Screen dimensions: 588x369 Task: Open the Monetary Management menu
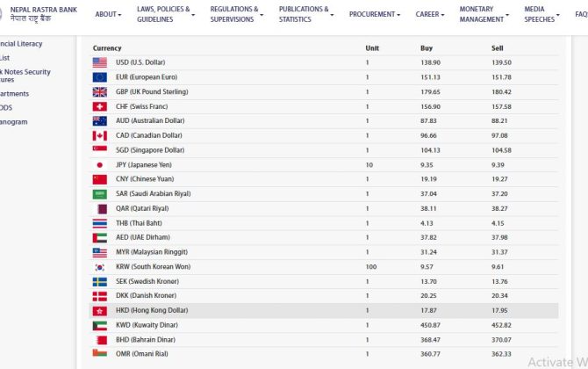pyautogui.click(x=484, y=14)
